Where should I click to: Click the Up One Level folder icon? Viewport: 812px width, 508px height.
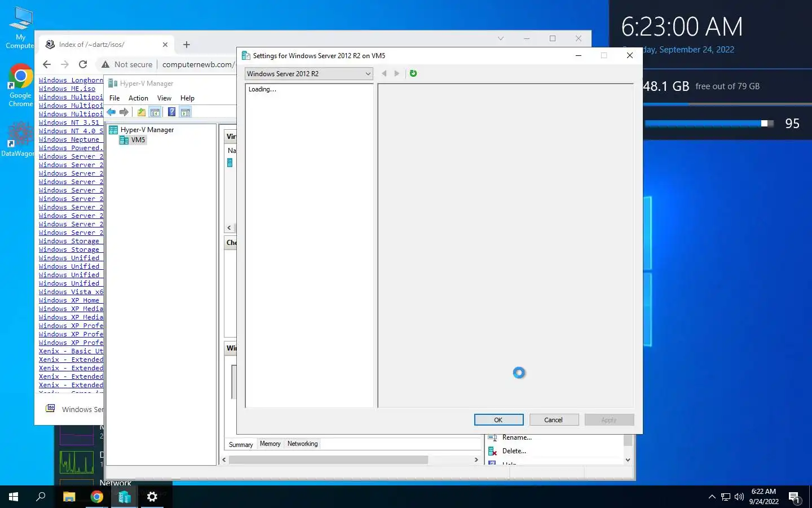pos(142,112)
